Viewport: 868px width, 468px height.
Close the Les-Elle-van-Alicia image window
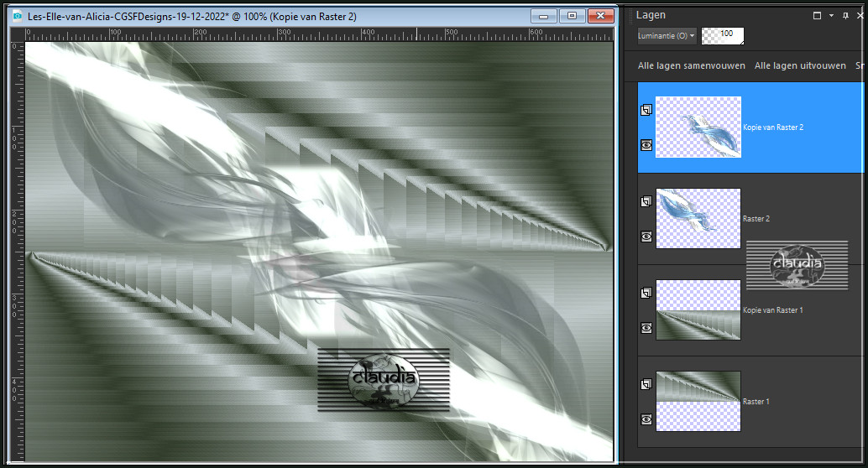tap(600, 16)
